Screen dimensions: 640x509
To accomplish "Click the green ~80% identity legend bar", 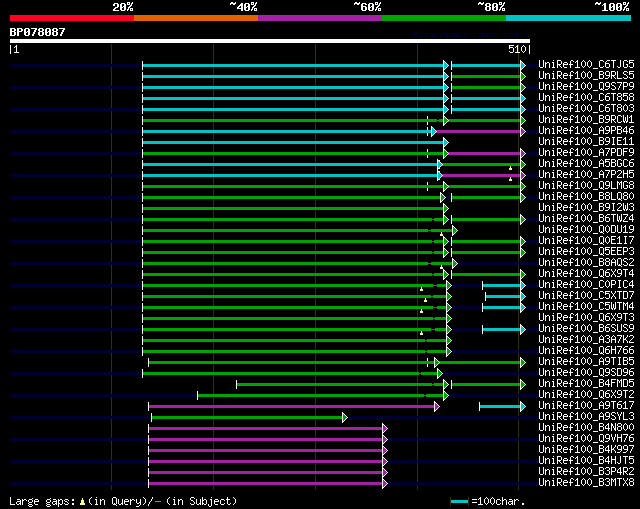I will [x=444, y=18].
